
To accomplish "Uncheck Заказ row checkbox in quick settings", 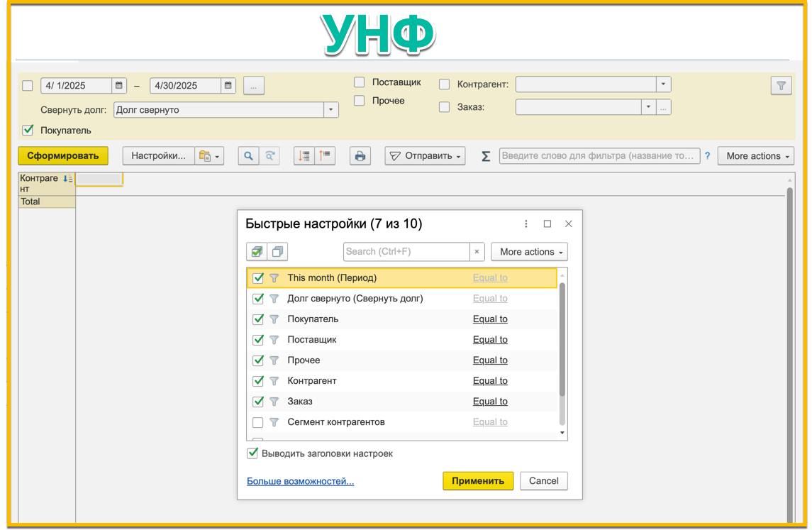I will click(258, 402).
